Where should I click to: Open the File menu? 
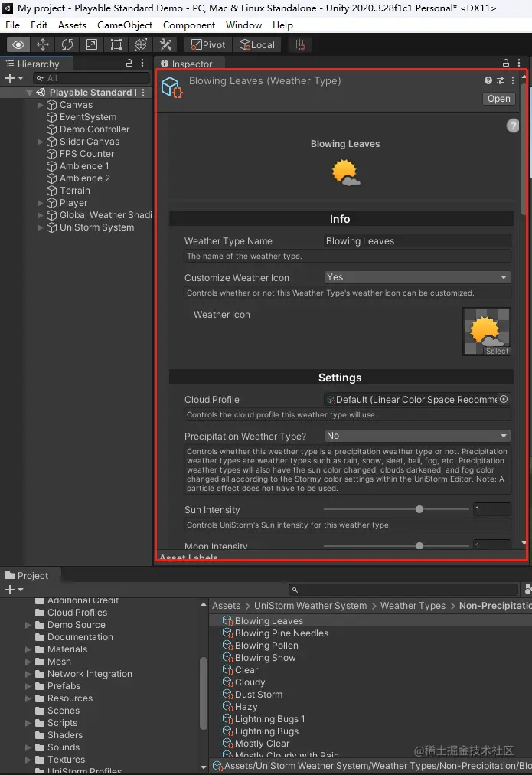[x=12, y=25]
